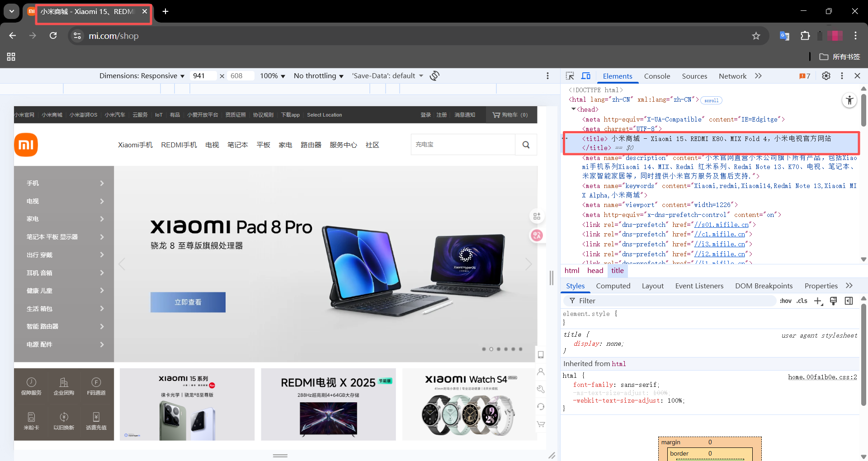
Task: Toggle the .cls classes button
Action: pyautogui.click(x=802, y=301)
